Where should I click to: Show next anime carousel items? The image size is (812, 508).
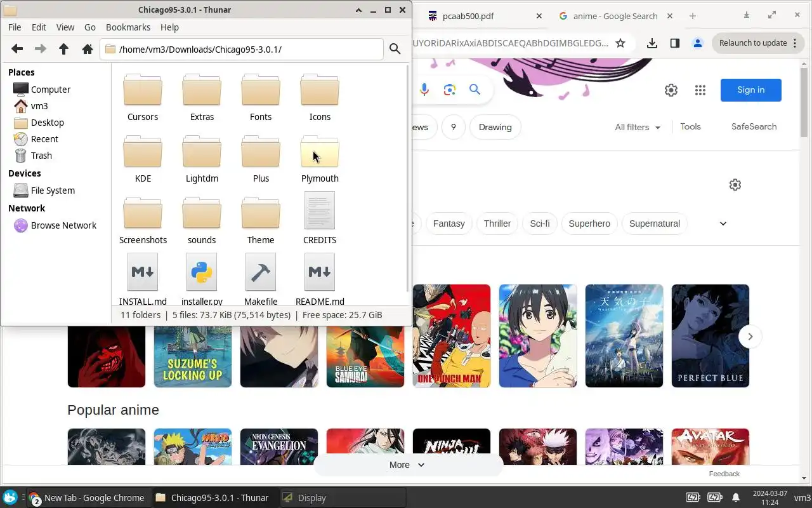[x=750, y=337]
